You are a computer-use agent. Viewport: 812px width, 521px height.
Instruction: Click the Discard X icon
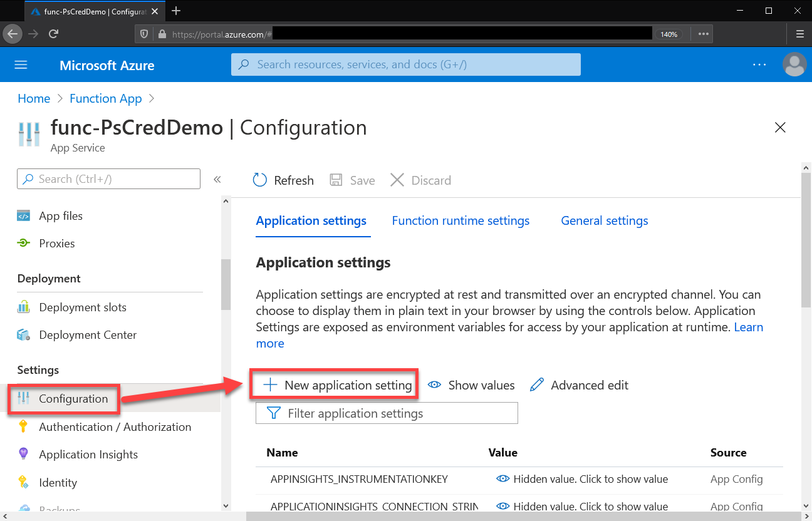(x=397, y=180)
